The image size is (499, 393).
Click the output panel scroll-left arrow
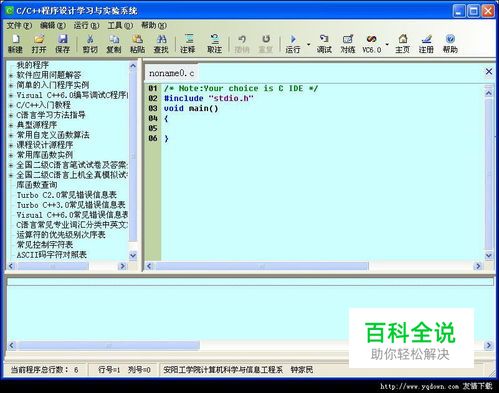12,345
